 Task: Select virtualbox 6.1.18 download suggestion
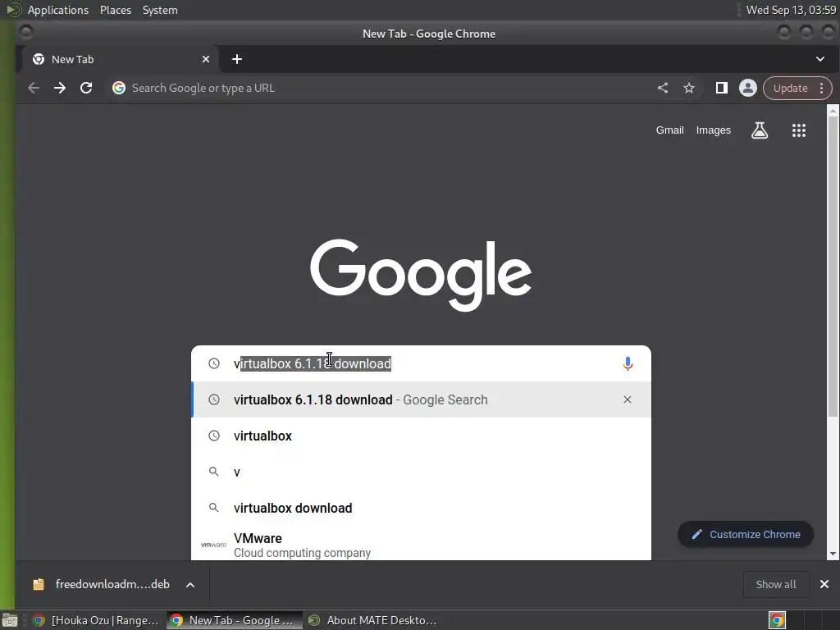(x=421, y=399)
